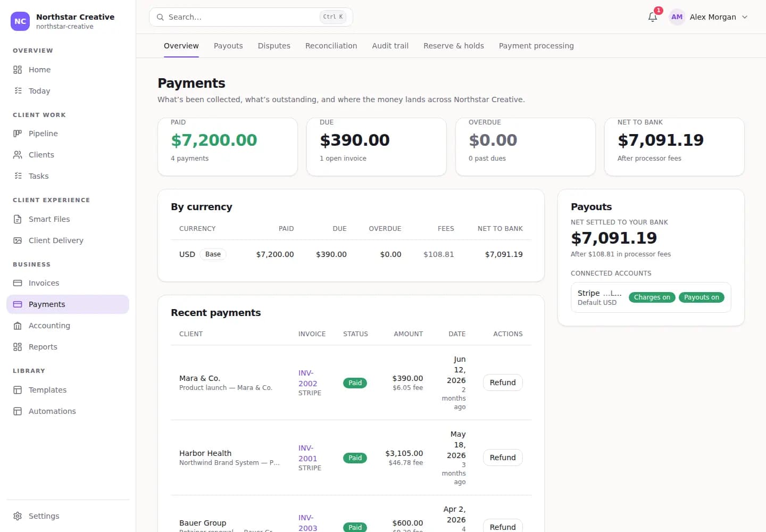Click the Accounting bank icon

point(18,326)
